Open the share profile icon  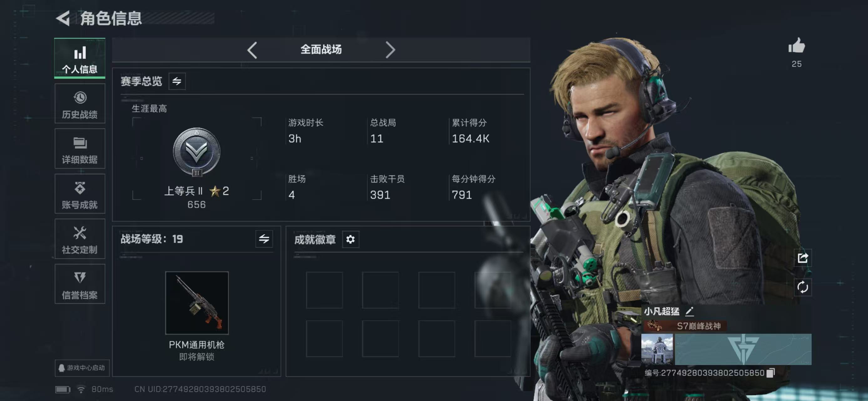click(x=803, y=258)
